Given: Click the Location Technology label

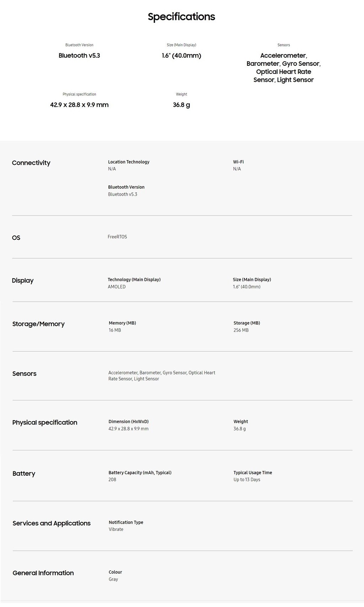Looking at the screenshot, I should click(x=129, y=162).
